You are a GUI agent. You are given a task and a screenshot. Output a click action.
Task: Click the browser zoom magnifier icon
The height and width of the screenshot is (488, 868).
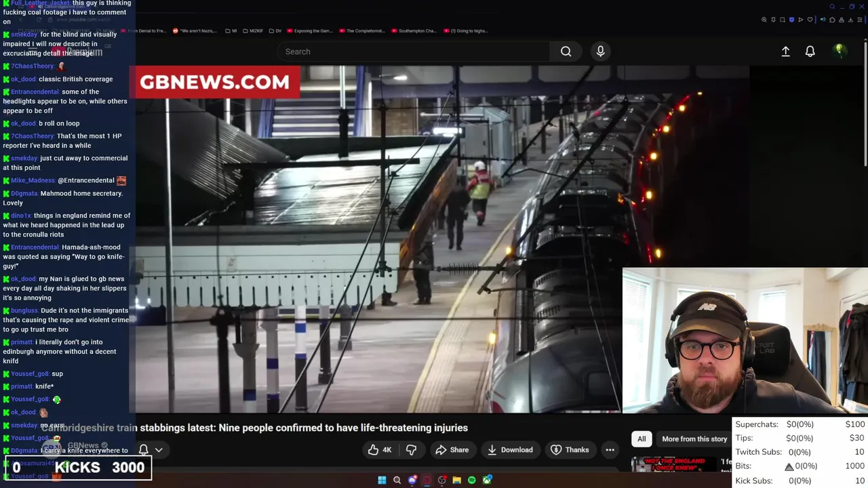pyautogui.click(x=764, y=20)
